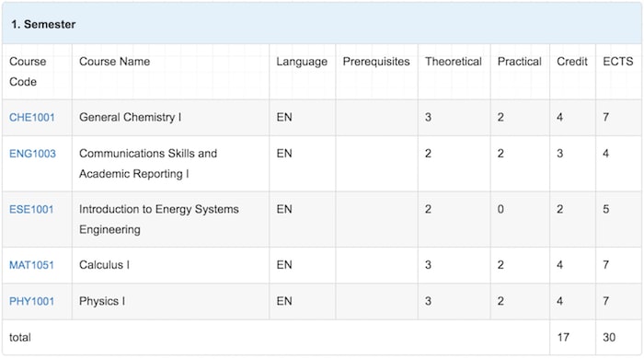Select the Course Code column header
The height and width of the screenshot is (359, 644).
tap(28, 72)
